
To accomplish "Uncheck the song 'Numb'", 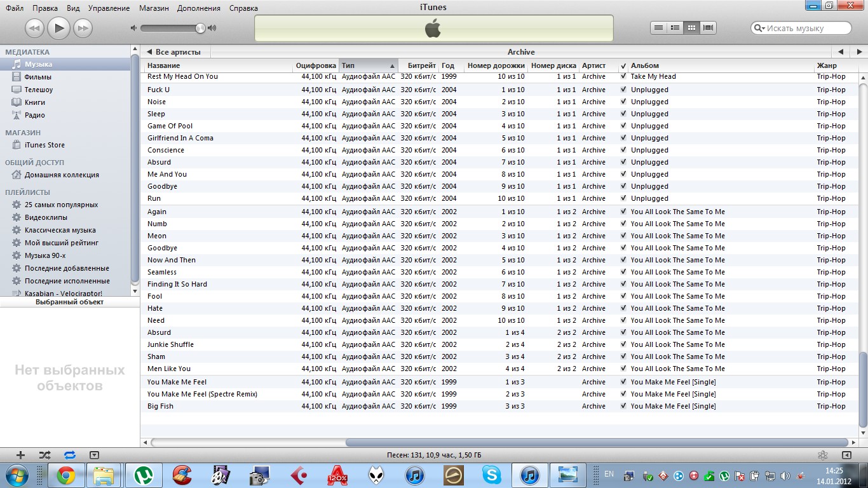I will click(x=623, y=224).
